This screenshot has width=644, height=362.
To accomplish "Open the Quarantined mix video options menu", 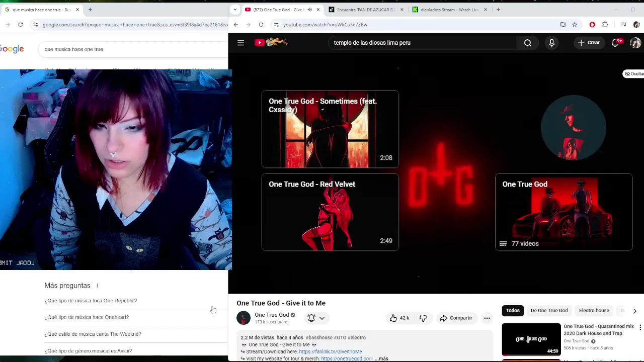I will coord(640,327).
